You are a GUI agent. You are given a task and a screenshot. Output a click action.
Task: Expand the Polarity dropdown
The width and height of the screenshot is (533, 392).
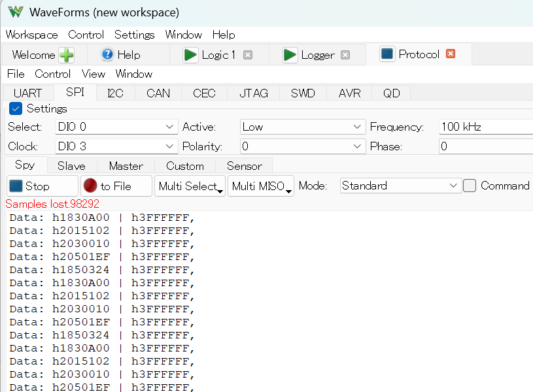point(303,146)
